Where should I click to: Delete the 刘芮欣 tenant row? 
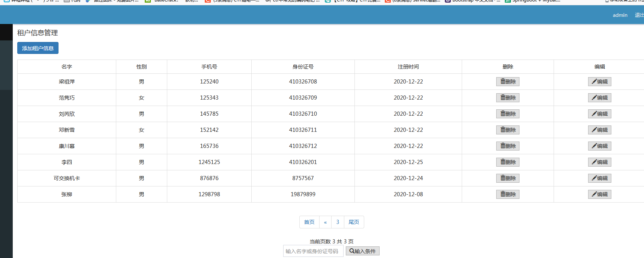point(507,114)
